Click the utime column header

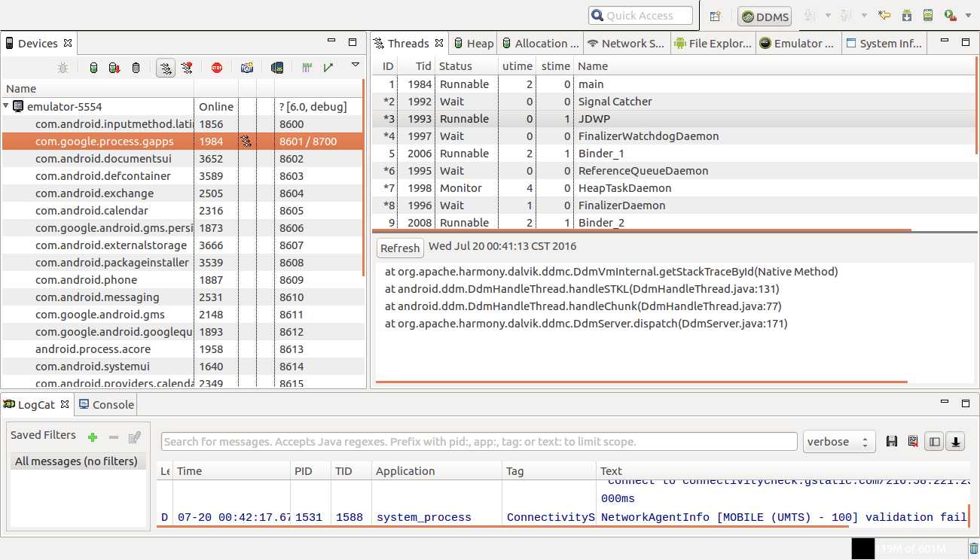coord(517,66)
